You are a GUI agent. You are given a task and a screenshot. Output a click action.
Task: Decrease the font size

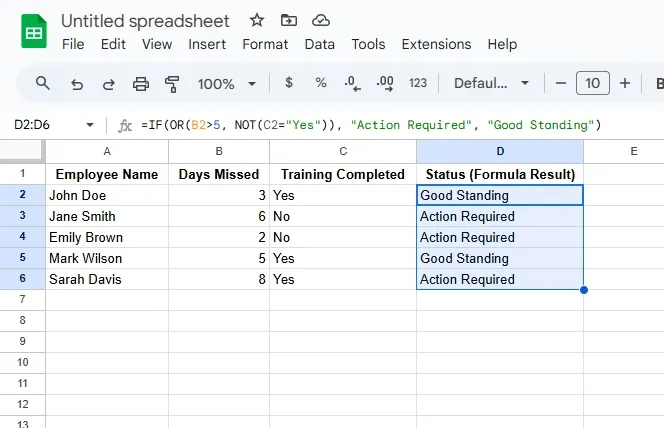(561, 84)
